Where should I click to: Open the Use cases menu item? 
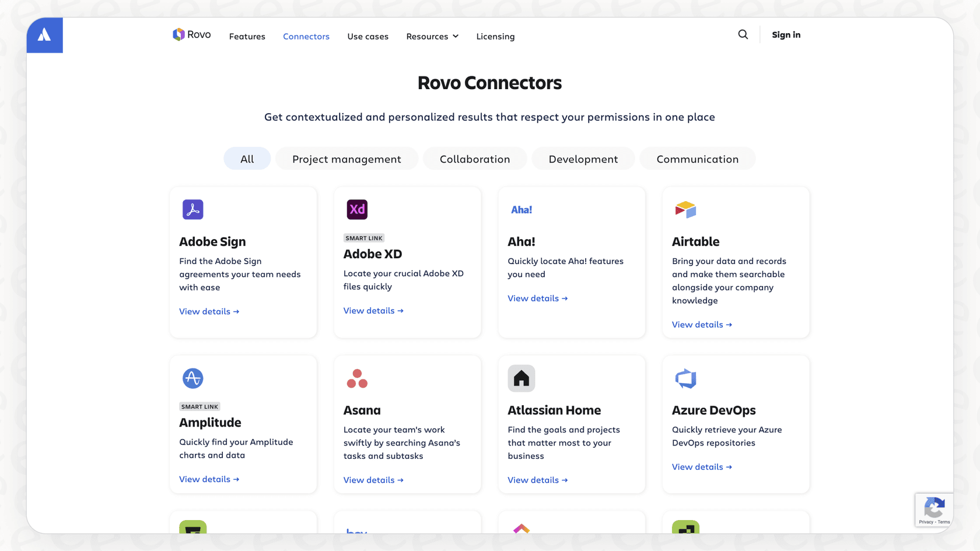tap(367, 36)
